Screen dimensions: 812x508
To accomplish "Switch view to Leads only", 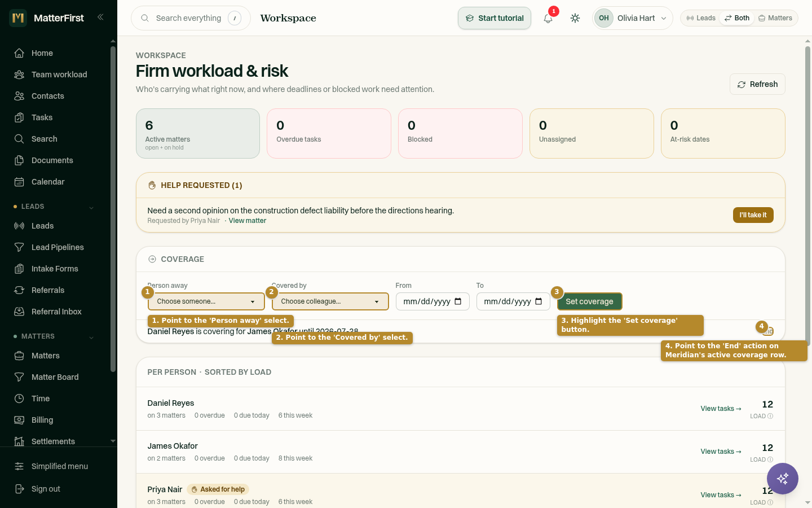I will click(701, 18).
